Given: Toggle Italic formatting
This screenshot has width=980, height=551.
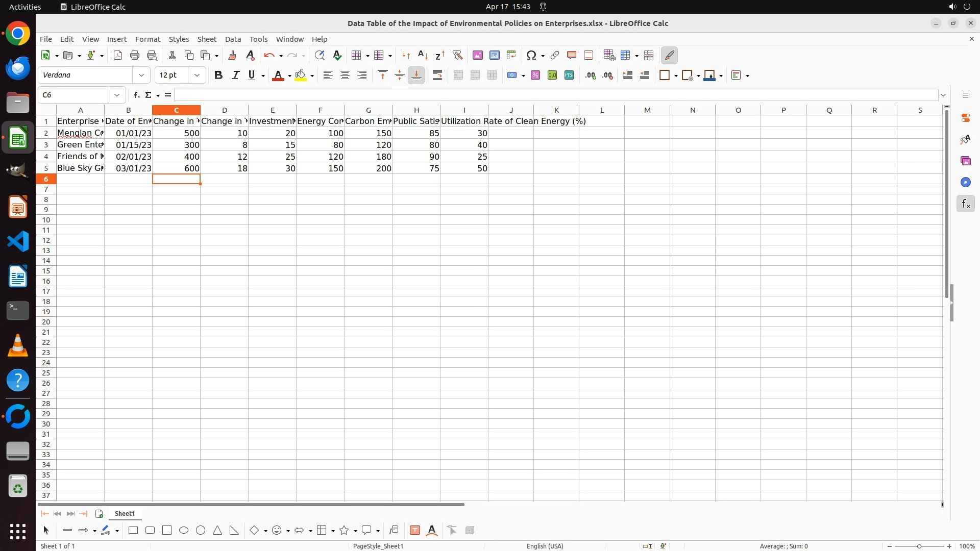Looking at the screenshot, I should 235,75.
